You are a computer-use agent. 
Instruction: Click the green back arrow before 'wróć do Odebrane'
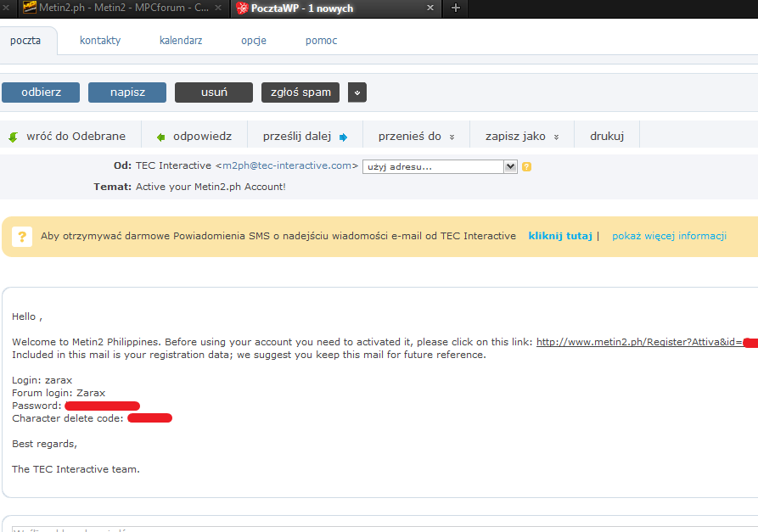pos(14,137)
